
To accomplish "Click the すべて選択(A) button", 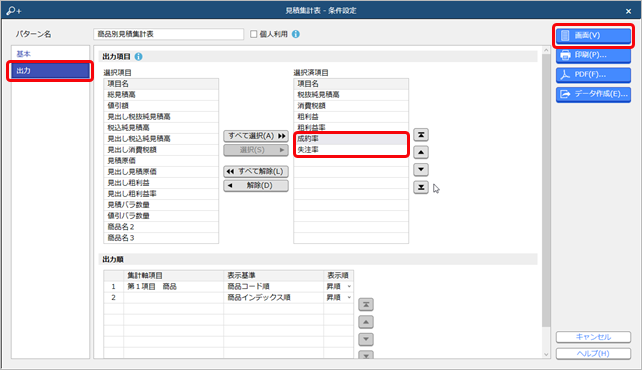I will 256,136.
